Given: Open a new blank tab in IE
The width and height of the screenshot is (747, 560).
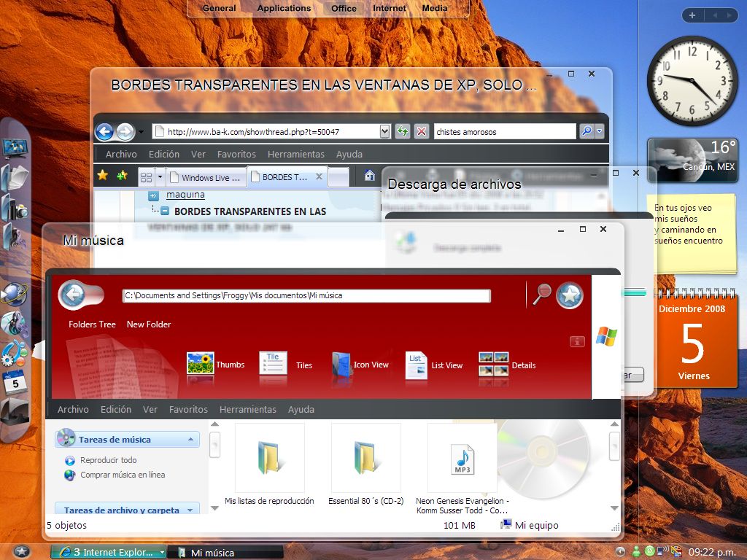Looking at the screenshot, I should [x=338, y=177].
